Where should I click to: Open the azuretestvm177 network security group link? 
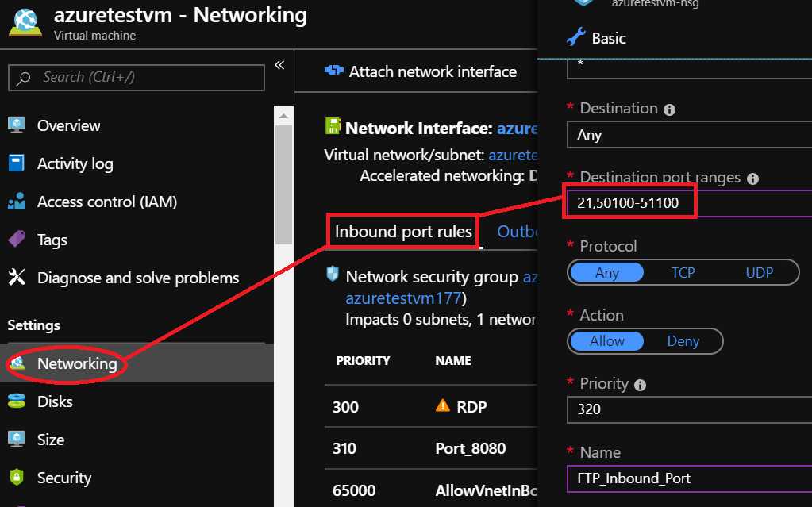point(403,298)
